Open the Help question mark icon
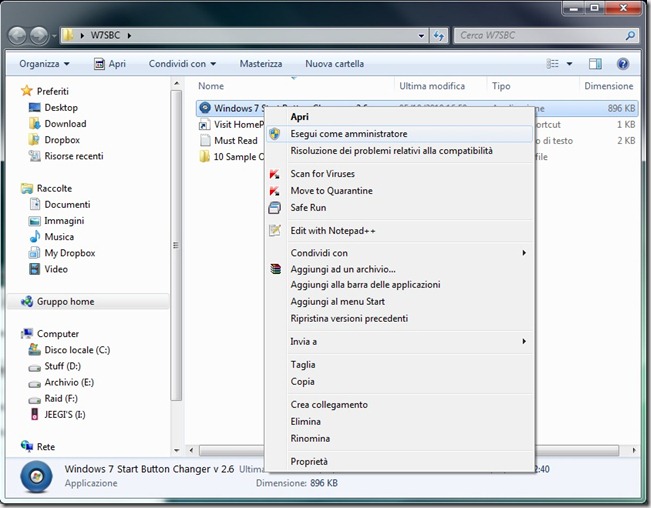651x508 pixels. 623,64
